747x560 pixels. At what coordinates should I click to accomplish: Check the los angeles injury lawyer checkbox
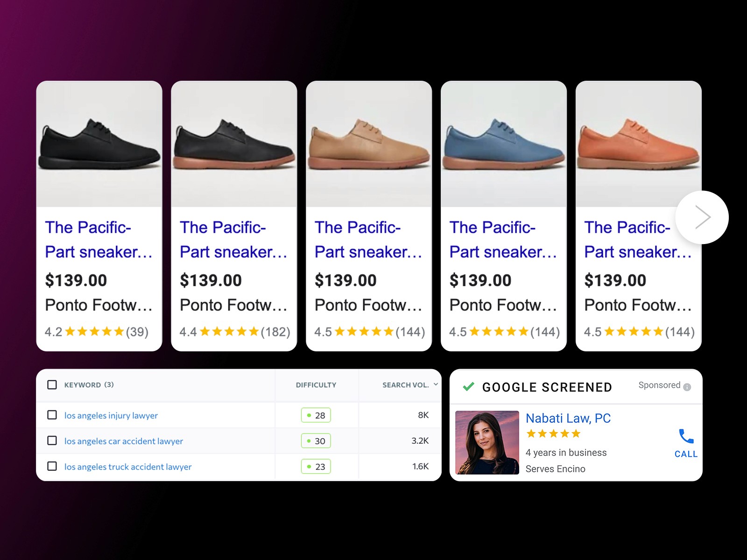point(52,415)
